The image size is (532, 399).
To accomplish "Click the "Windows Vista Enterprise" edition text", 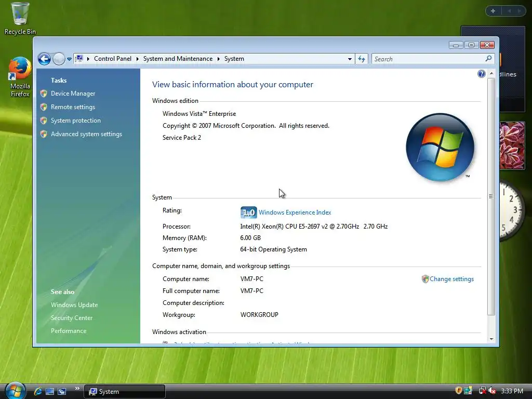I will click(x=199, y=114).
